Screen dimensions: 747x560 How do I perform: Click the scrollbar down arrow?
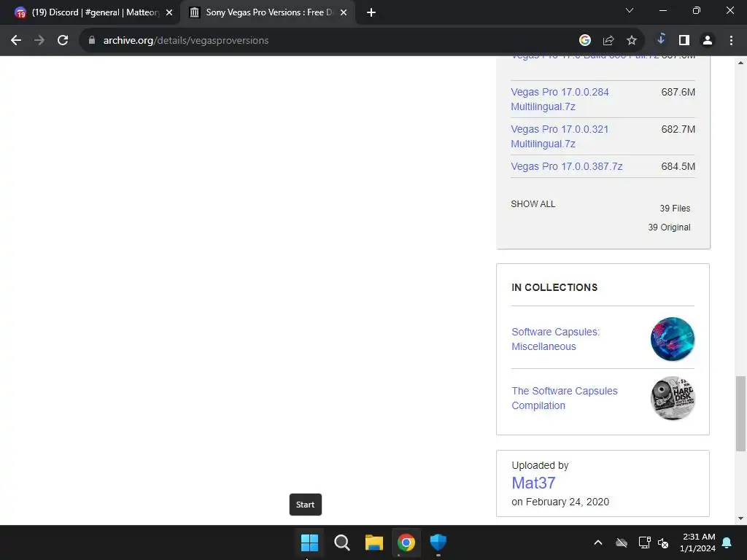coord(740,518)
